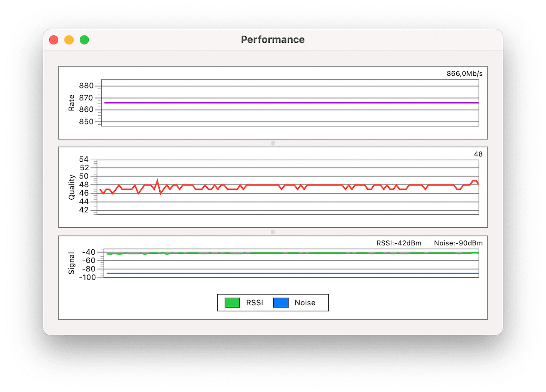546x392 pixels.
Task: Click the green RSSI legend swatch
Action: [232, 303]
